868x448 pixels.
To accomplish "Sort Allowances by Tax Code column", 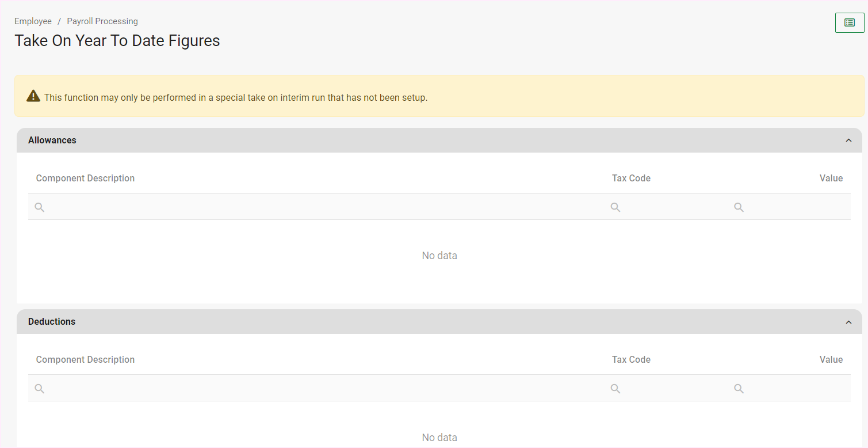I will [x=631, y=179].
